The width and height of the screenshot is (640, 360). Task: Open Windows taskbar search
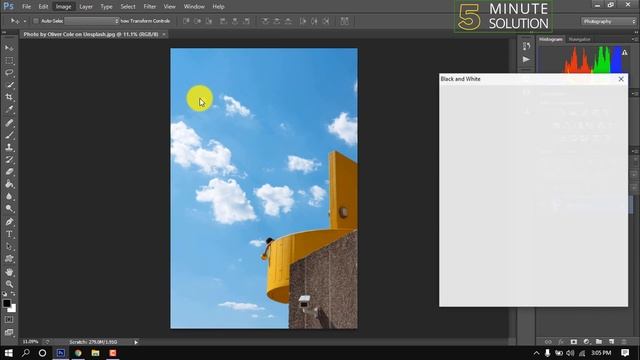(x=25, y=353)
